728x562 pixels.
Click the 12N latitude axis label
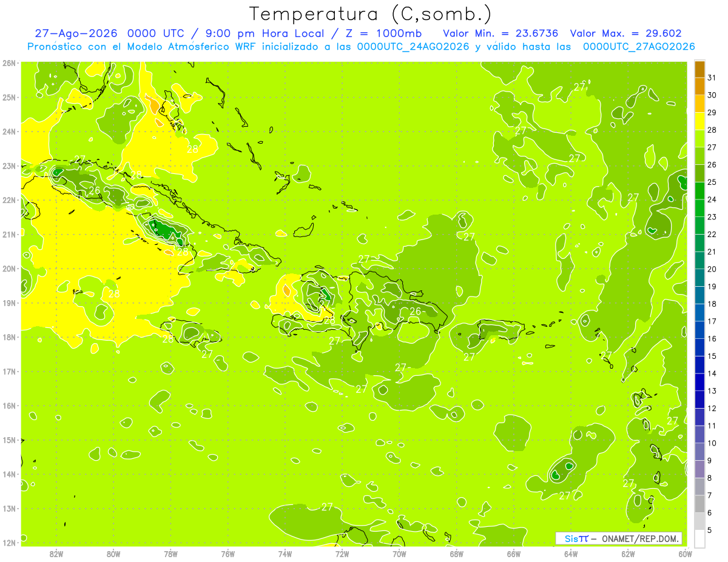click(9, 543)
